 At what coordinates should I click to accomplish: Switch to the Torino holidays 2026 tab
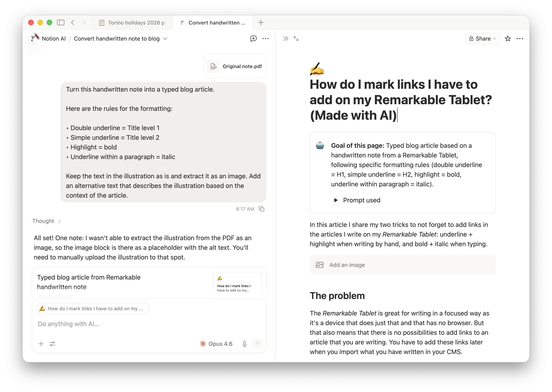pos(132,23)
